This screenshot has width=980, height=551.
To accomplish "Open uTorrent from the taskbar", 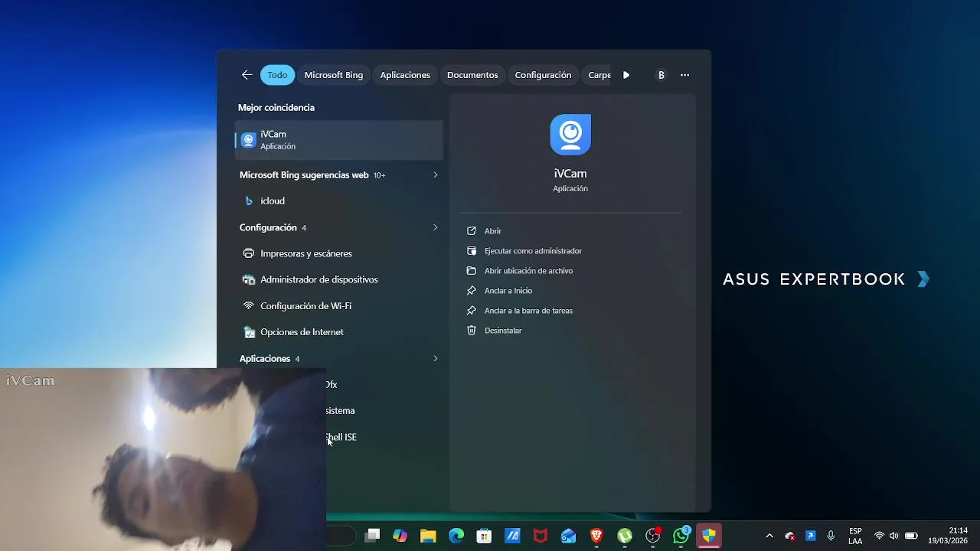I will click(625, 536).
